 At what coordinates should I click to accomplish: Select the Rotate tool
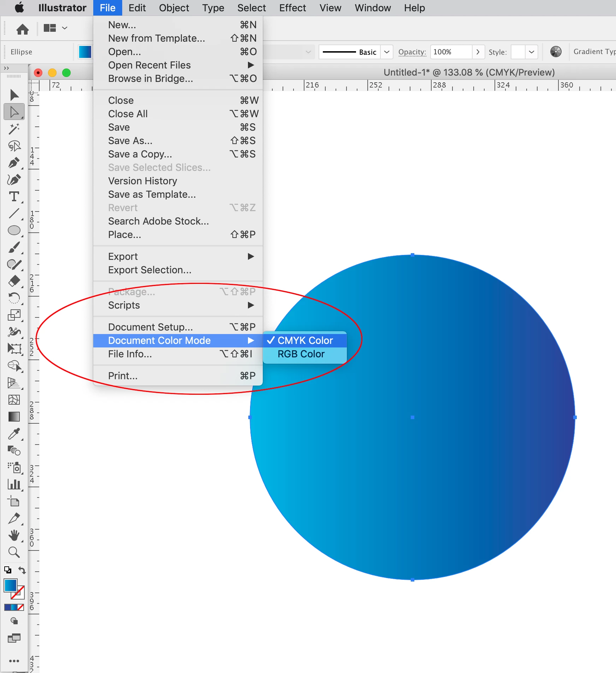pos(14,298)
